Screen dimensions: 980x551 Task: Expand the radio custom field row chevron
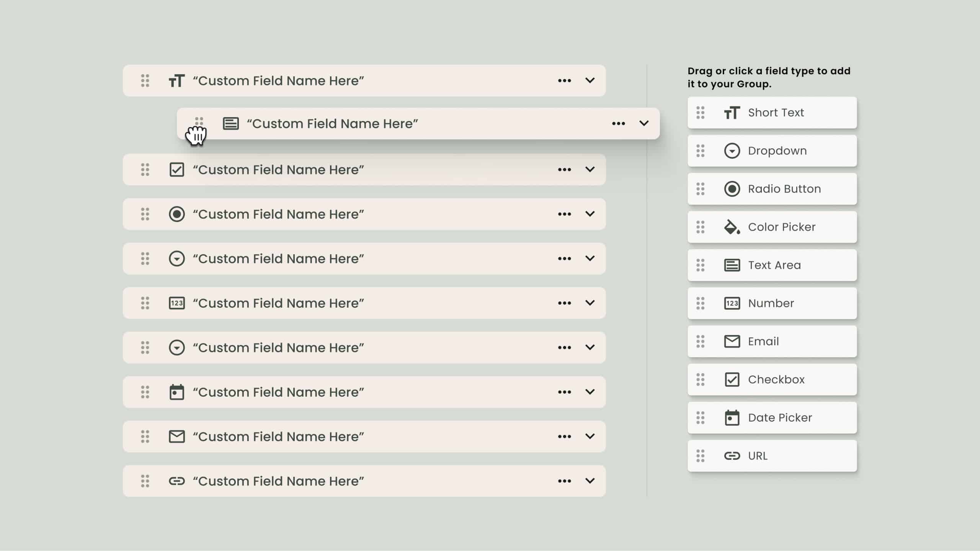[x=590, y=214]
